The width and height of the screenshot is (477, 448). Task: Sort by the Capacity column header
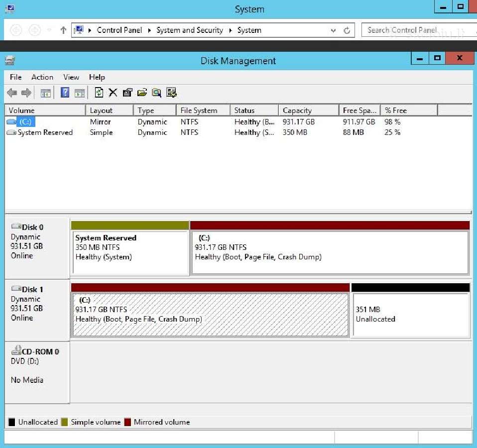click(x=309, y=111)
